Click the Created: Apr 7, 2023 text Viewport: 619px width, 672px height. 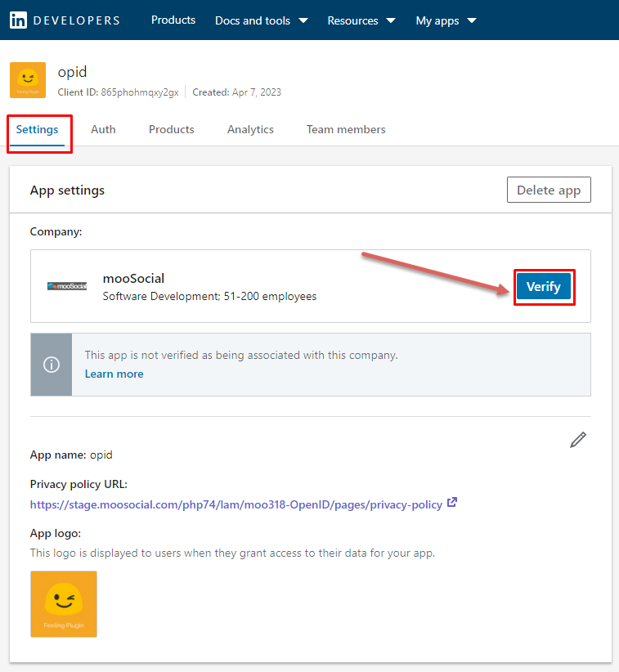[x=236, y=92]
